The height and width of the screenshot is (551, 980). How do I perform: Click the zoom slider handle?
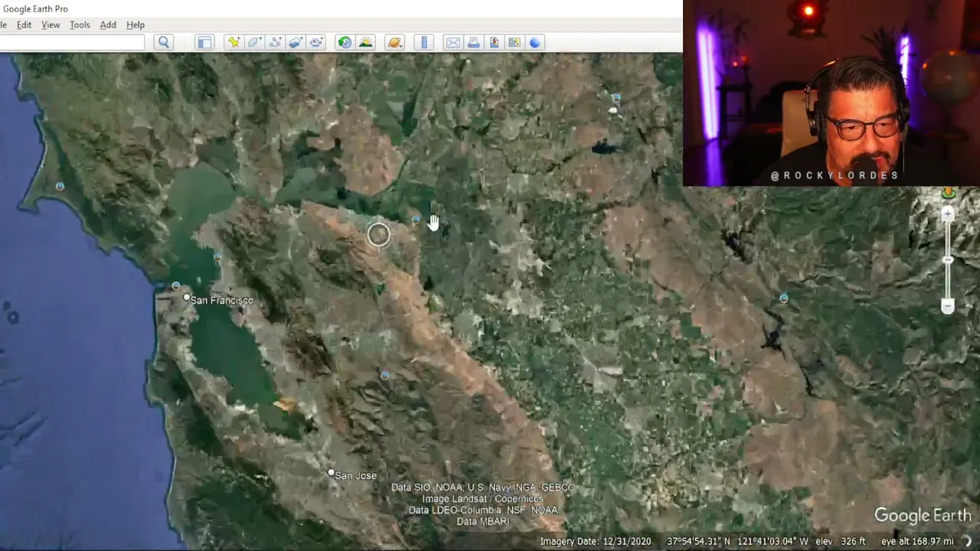(x=948, y=260)
